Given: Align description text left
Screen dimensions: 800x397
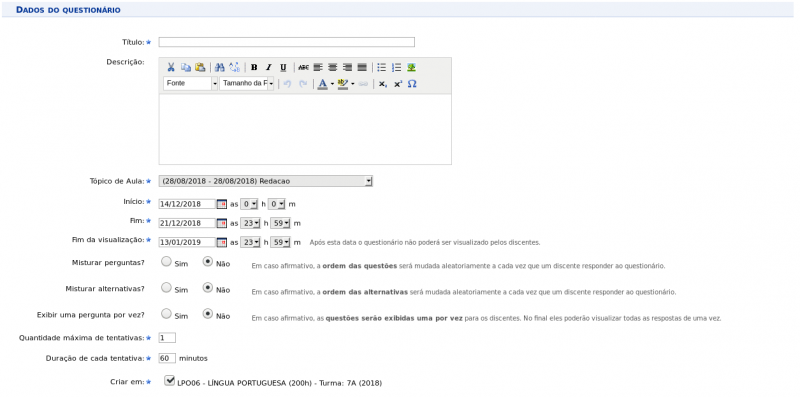Looking at the screenshot, I should tap(318, 67).
